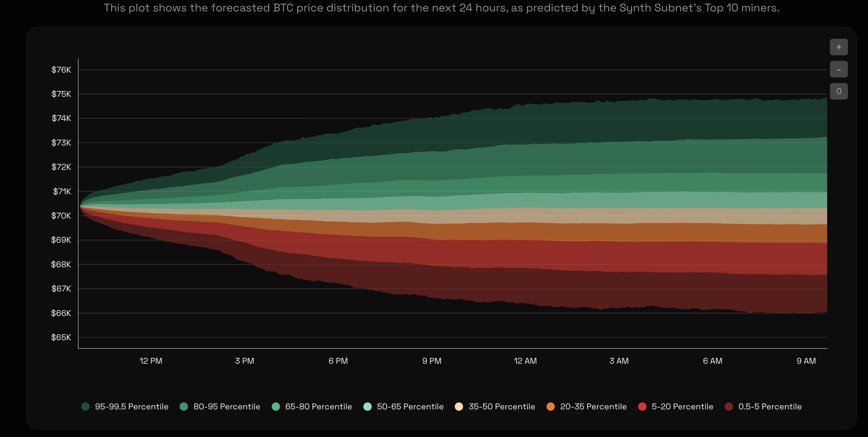Image resolution: width=868 pixels, height=437 pixels.
Task: Click the 9 PM time axis label
Action: [432, 361]
